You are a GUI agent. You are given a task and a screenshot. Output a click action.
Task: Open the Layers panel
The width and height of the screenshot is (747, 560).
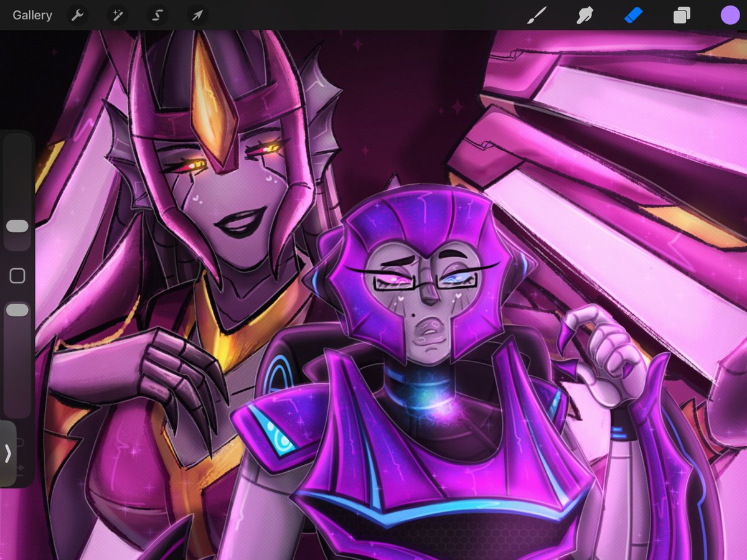(682, 15)
